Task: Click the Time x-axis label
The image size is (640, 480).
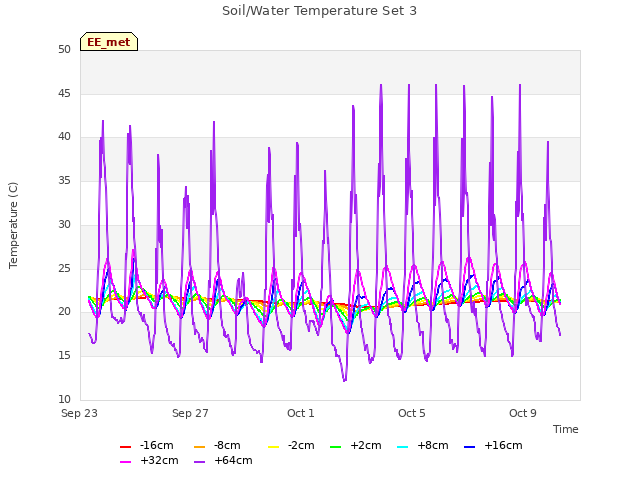Action: 565,429
